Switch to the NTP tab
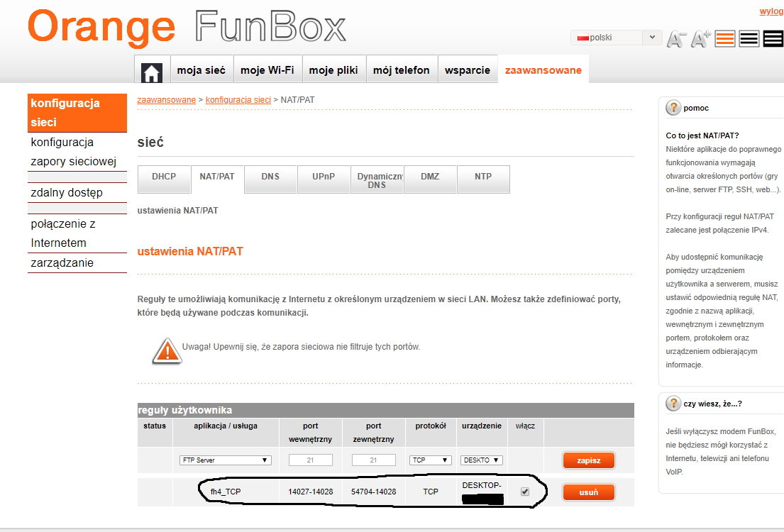Screen dimensions: 784x532 483,179
